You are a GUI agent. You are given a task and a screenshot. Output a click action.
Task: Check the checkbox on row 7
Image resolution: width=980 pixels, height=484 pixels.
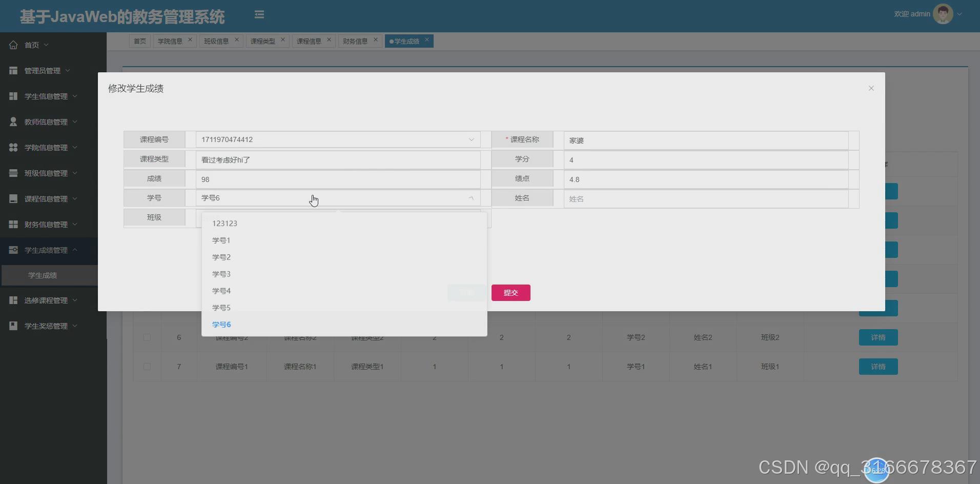click(147, 366)
